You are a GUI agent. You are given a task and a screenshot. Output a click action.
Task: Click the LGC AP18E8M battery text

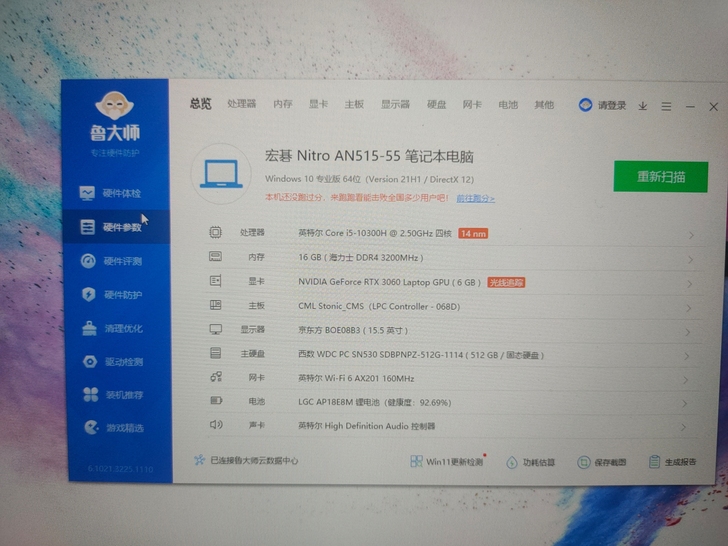point(375,402)
